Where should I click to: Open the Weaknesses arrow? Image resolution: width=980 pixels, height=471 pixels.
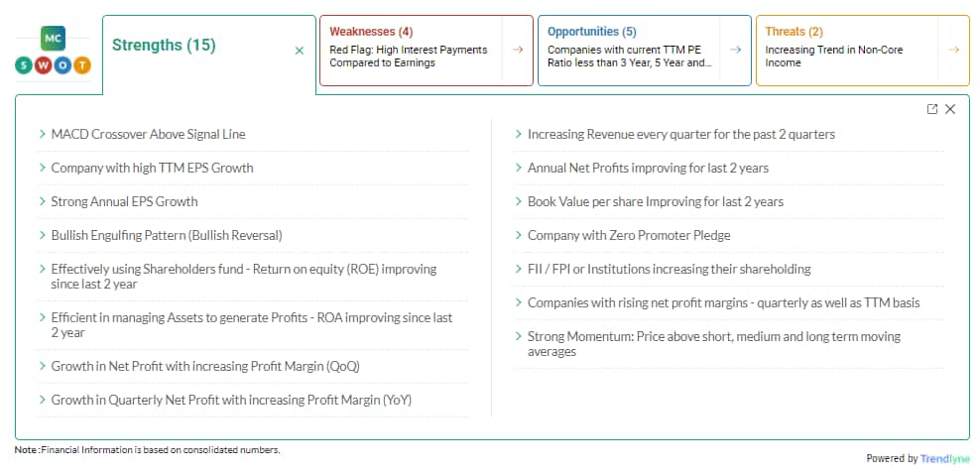coord(517,50)
